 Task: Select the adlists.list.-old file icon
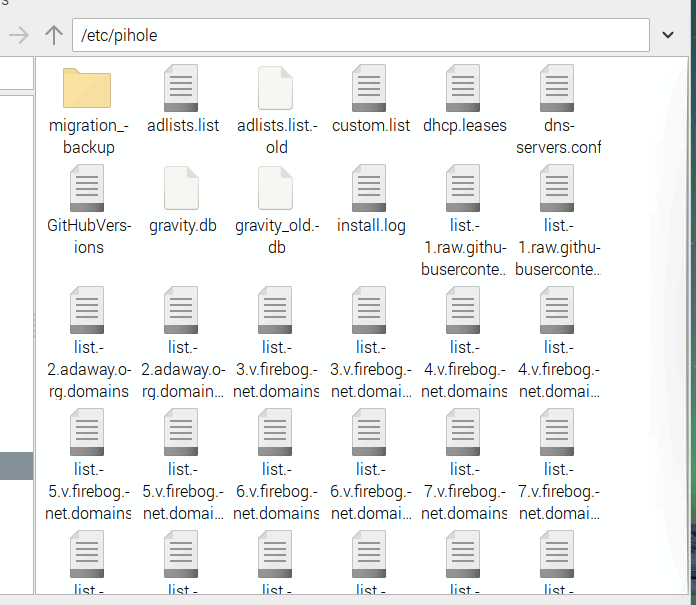point(275,88)
